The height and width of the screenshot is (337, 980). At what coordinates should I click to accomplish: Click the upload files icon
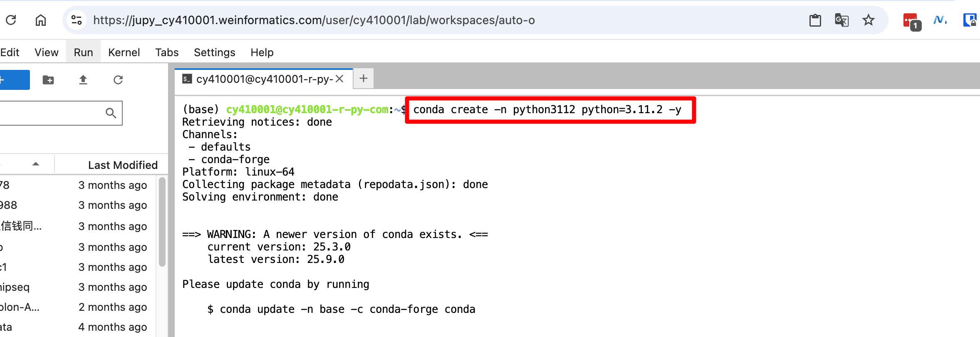(x=83, y=80)
